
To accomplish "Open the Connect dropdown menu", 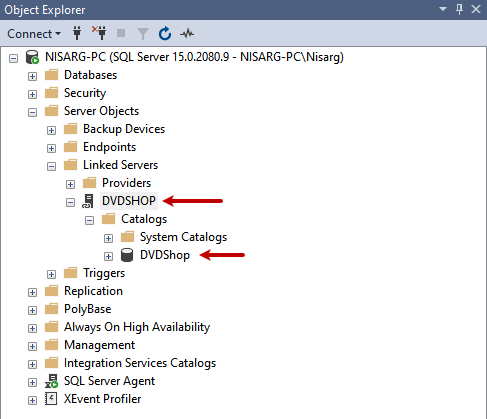I will (x=34, y=34).
